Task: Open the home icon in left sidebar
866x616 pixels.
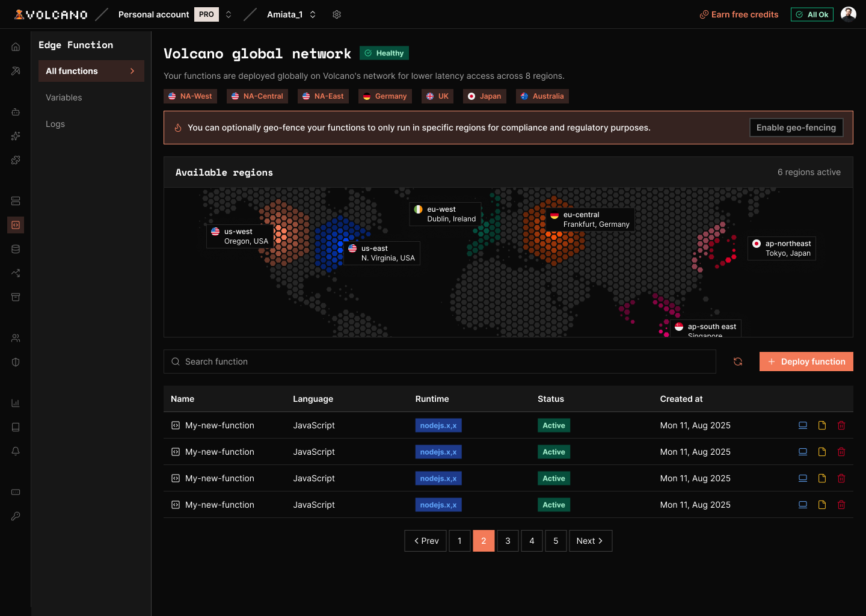Action: click(16, 47)
